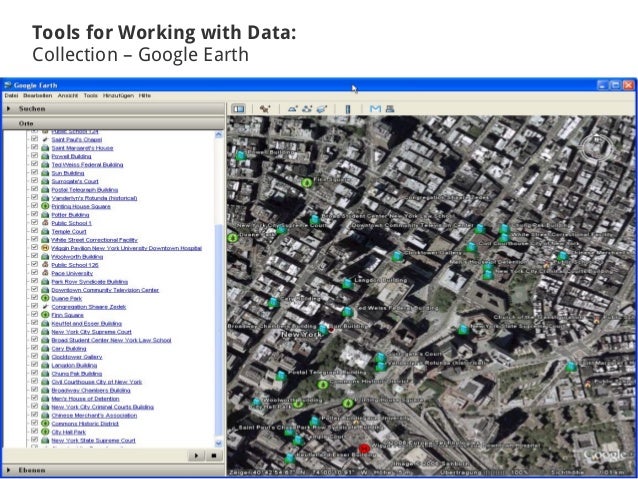Image resolution: width=638 pixels, height=479 pixels.
Task: Select Men's House of Detention entry
Action: (85, 398)
